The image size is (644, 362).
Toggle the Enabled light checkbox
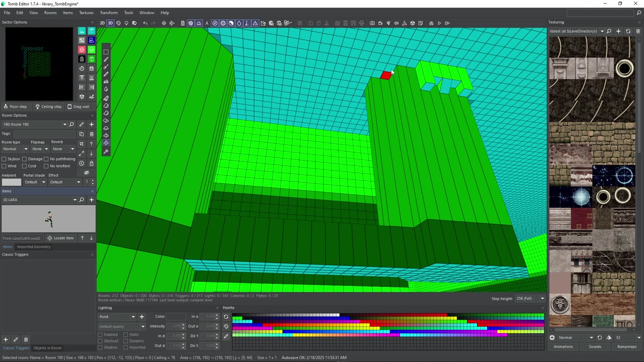coord(100,335)
